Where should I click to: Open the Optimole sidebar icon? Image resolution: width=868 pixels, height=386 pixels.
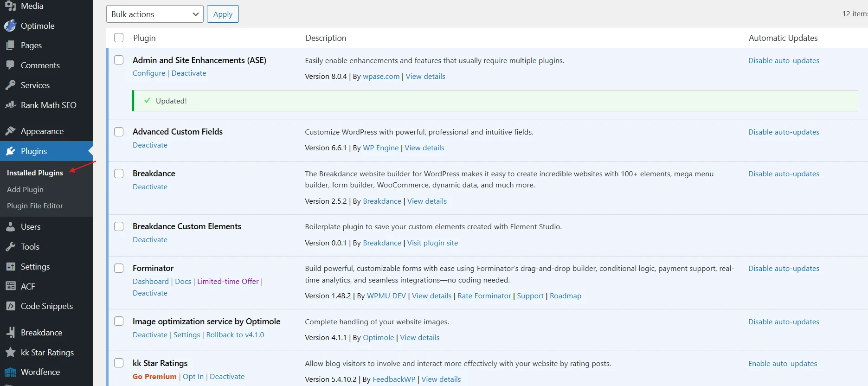[10, 26]
